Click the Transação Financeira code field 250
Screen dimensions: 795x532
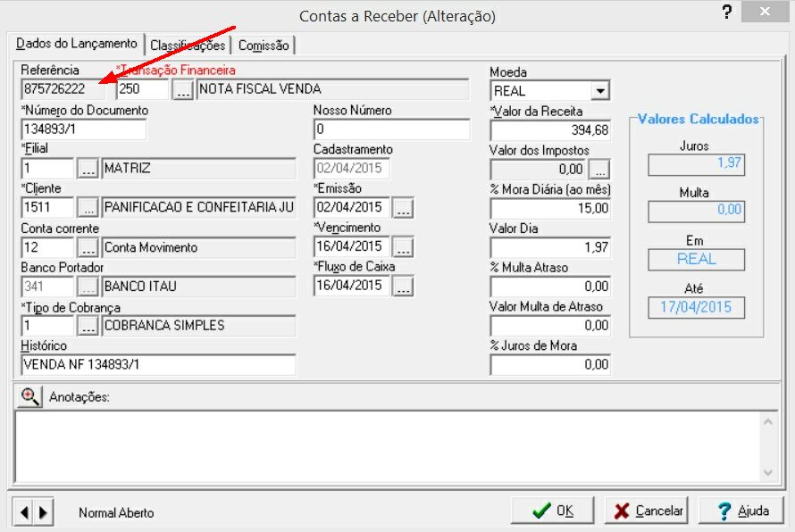coord(142,89)
